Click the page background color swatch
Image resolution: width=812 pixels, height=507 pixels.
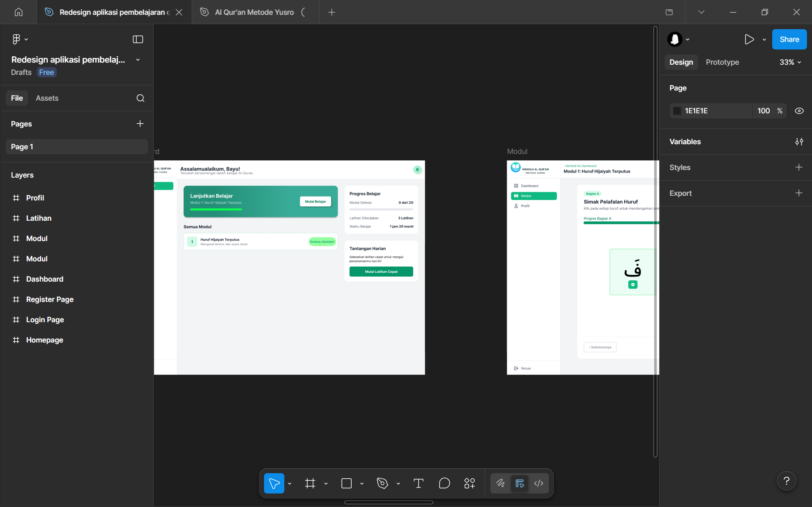[x=677, y=111]
